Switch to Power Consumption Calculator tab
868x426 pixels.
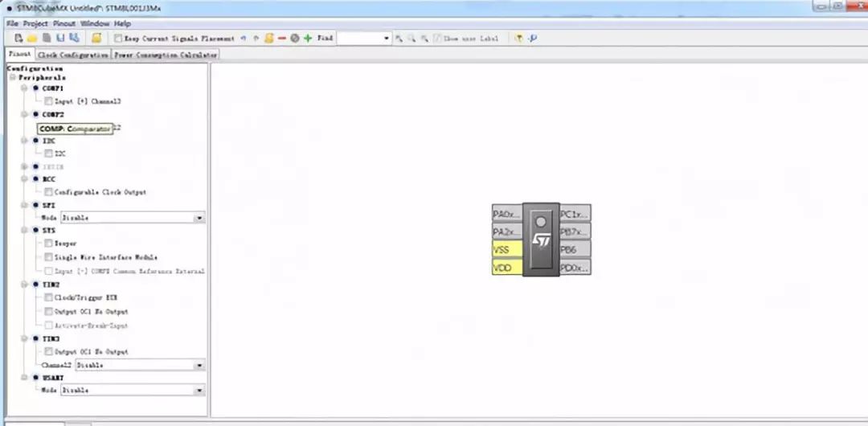point(166,55)
